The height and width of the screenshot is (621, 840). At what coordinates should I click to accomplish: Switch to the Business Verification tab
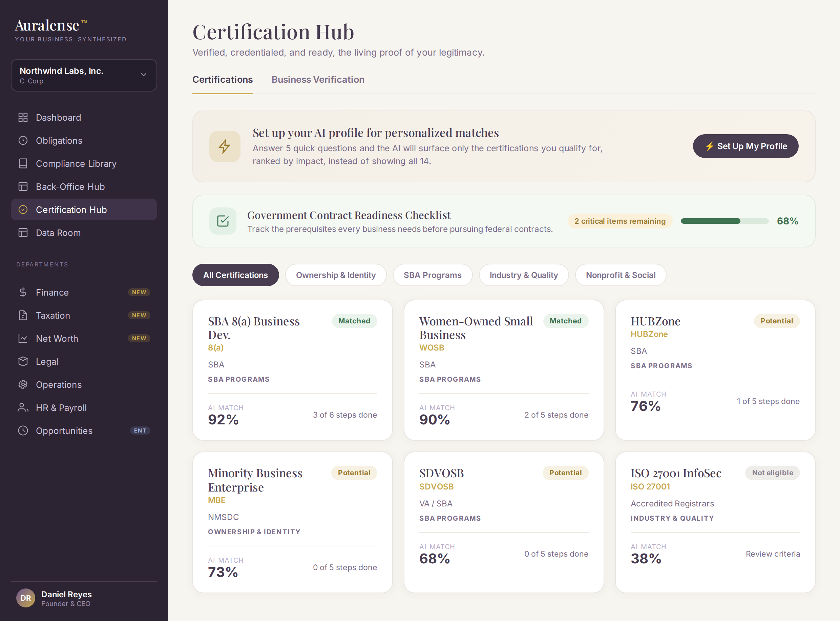[318, 80]
